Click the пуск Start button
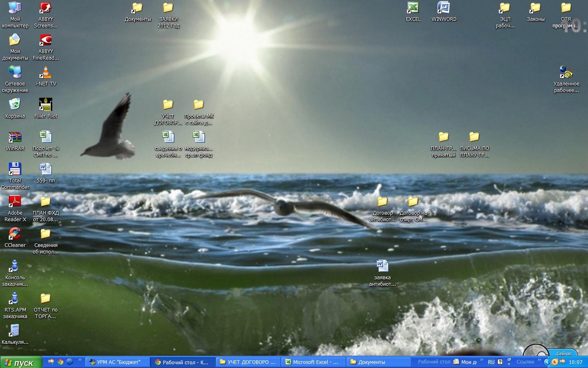The width and height of the screenshot is (588, 368). [x=21, y=362]
